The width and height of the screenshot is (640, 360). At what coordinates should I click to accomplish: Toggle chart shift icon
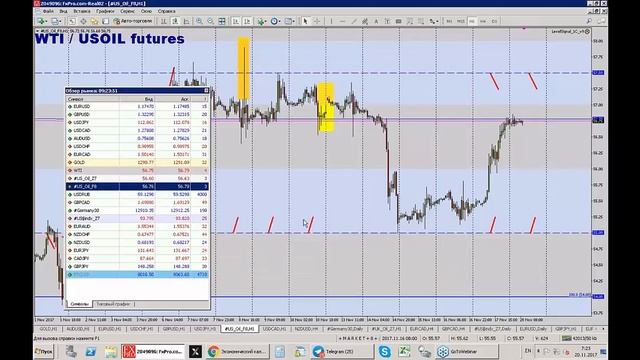pyautogui.click(x=247, y=21)
